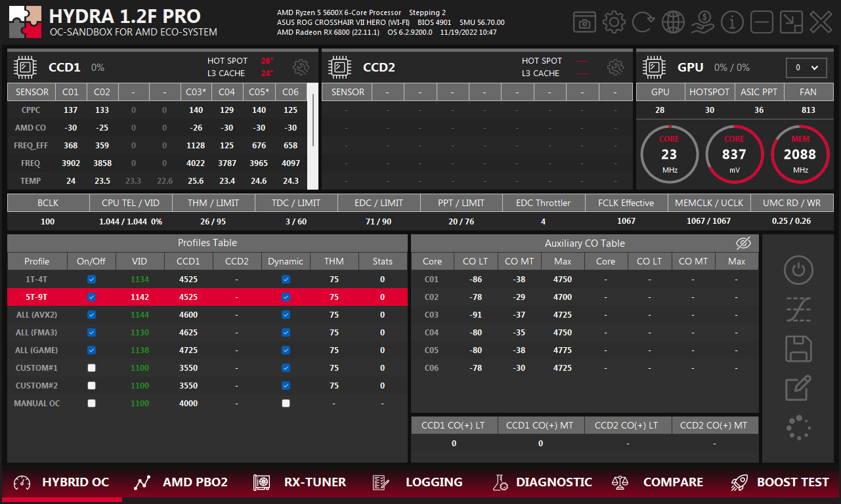Click the CCD2 chip icon
The height and width of the screenshot is (504, 841).
click(x=340, y=67)
